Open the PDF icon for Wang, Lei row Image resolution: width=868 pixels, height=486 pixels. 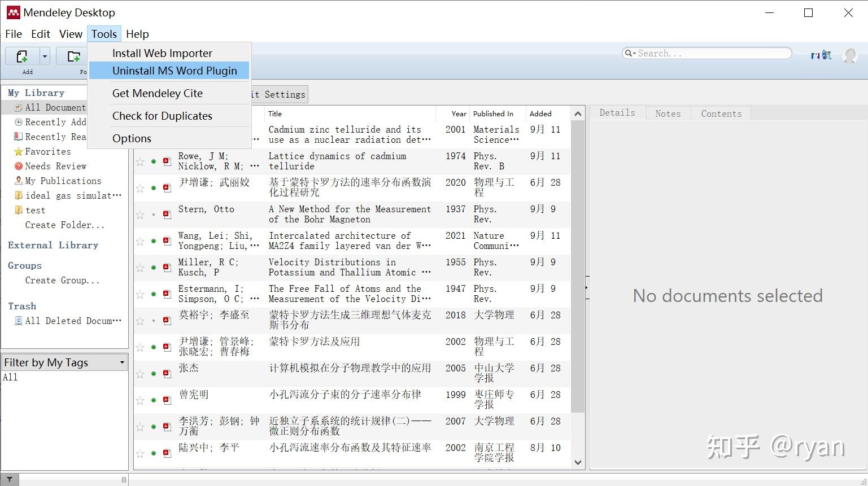click(x=167, y=240)
